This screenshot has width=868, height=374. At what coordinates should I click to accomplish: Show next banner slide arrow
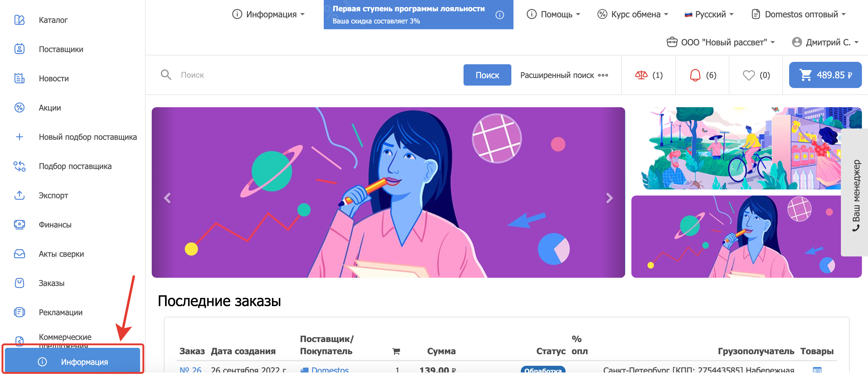(x=609, y=198)
